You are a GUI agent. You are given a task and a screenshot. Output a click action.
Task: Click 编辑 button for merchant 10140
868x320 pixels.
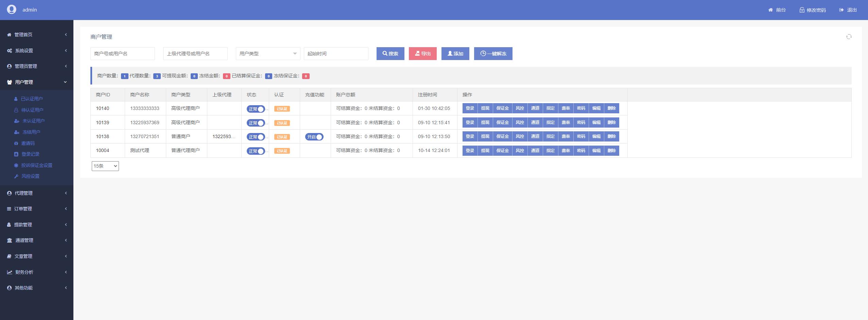(596, 108)
